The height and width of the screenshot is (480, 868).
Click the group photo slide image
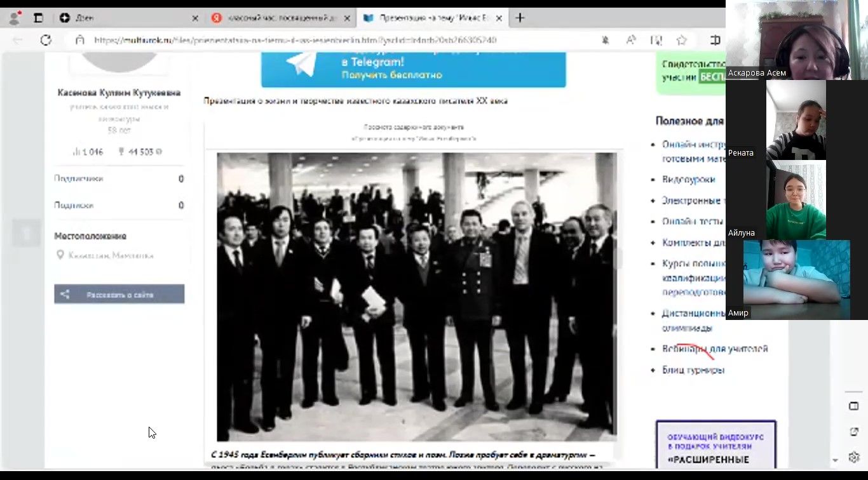coord(416,297)
